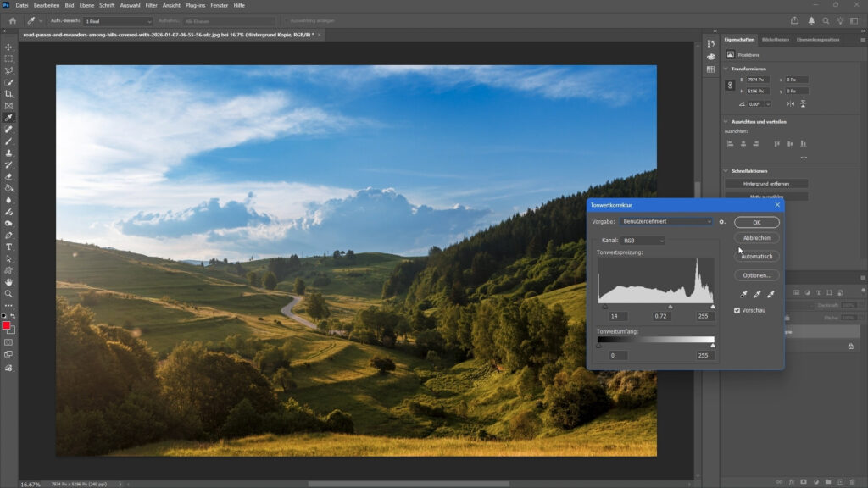Image resolution: width=868 pixels, height=488 pixels.
Task: Open the Kanal RGB channel dropdown
Action: point(643,241)
